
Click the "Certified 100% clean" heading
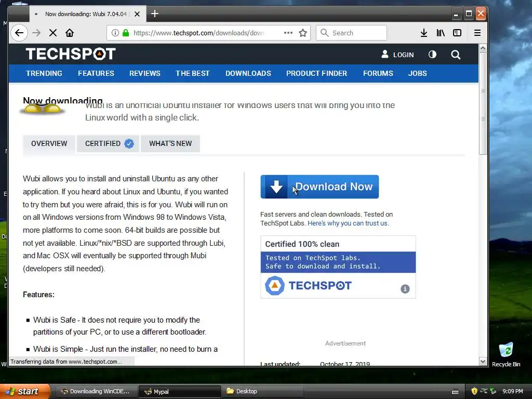coord(302,244)
